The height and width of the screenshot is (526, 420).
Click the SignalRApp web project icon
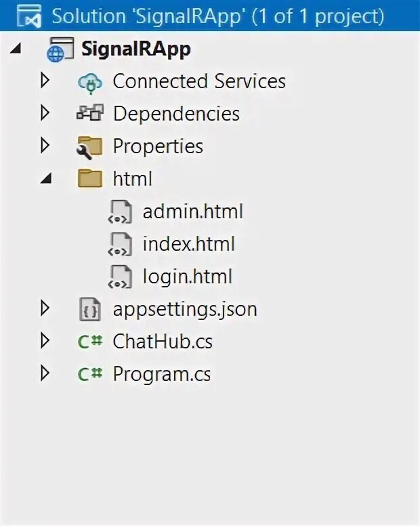point(58,49)
